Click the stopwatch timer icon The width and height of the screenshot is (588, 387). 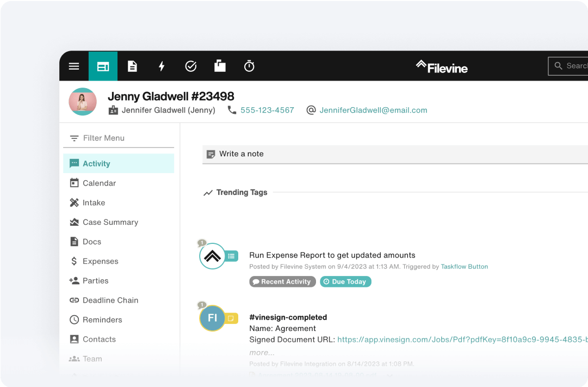tap(249, 66)
